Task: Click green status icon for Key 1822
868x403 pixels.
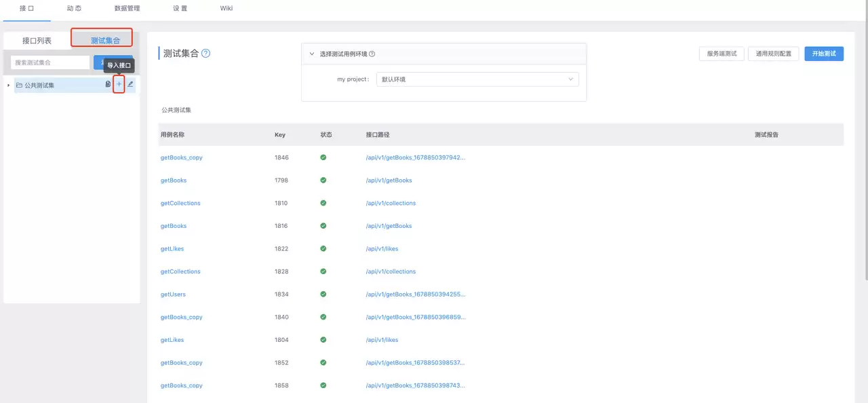Action: click(323, 249)
